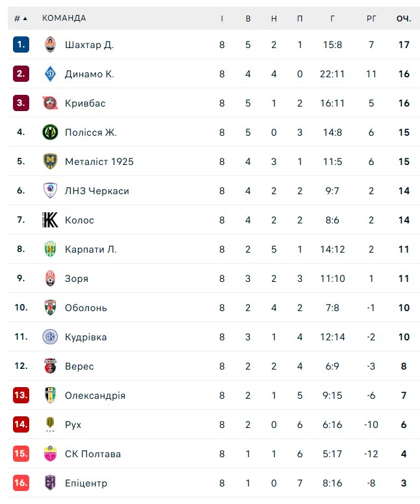Click the Dynamo K. club crest
Viewport: 420px width, 504px height.
coord(50,74)
